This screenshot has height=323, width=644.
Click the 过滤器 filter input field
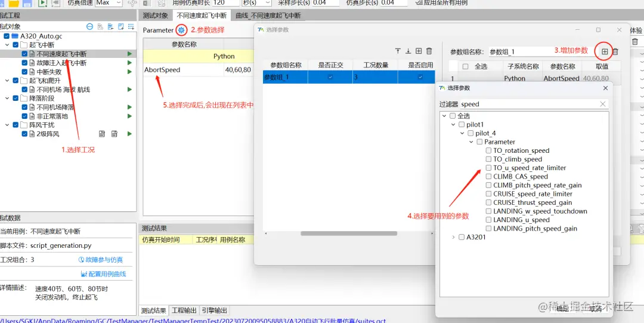click(x=534, y=104)
